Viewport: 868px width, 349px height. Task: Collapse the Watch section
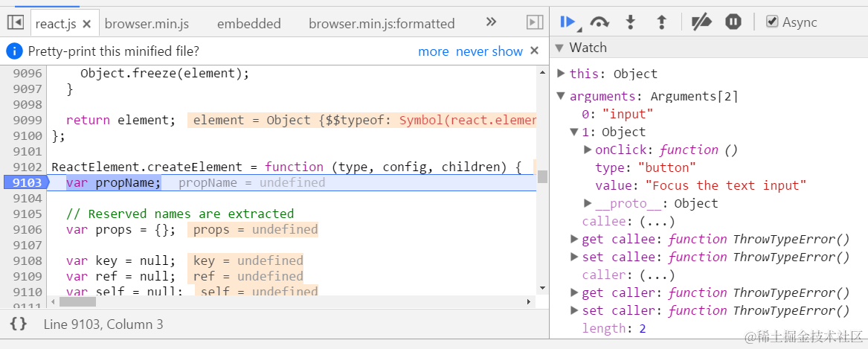pos(559,48)
